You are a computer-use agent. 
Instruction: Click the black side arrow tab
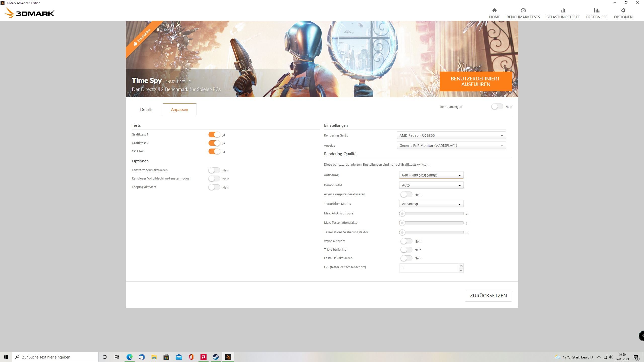click(642, 336)
